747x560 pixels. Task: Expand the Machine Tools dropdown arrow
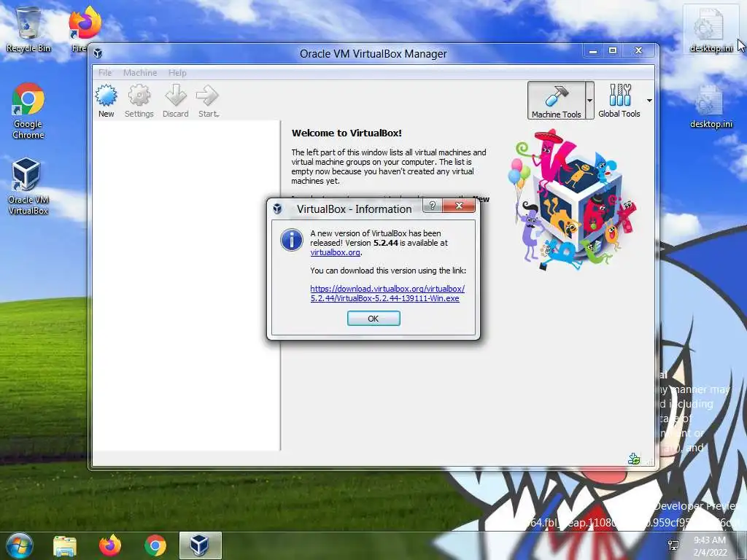[x=589, y=100]
